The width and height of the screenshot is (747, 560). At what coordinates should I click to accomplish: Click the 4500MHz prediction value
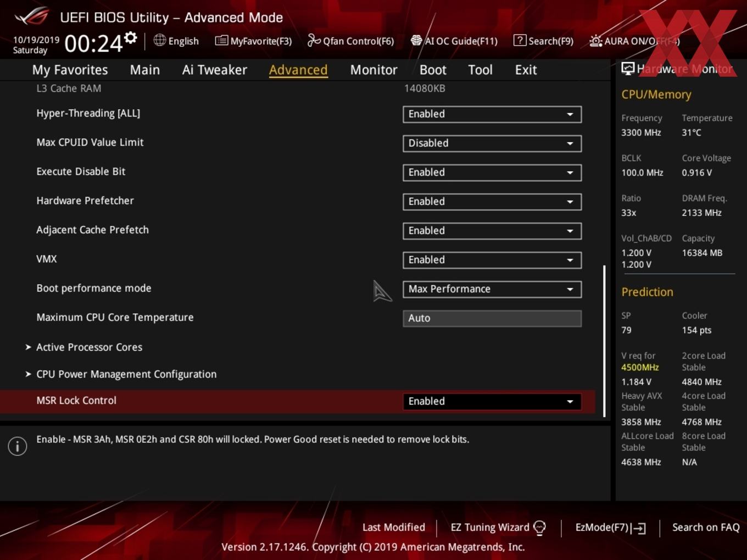tap(640, 367)
